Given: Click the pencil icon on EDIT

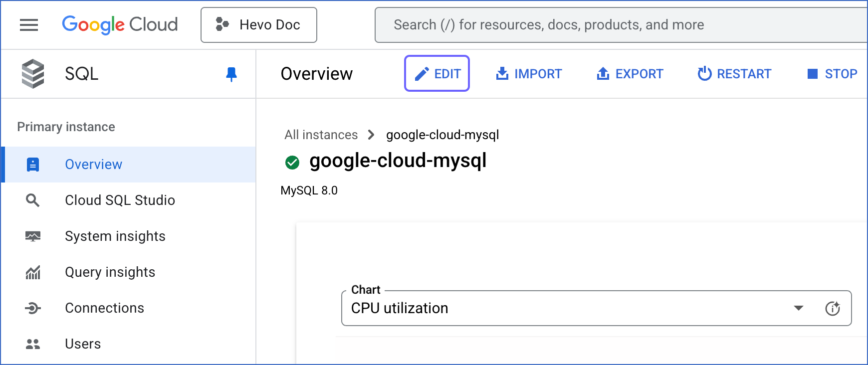Looking at the screenshot, I should pyautogui.click(x=422, y=74).
